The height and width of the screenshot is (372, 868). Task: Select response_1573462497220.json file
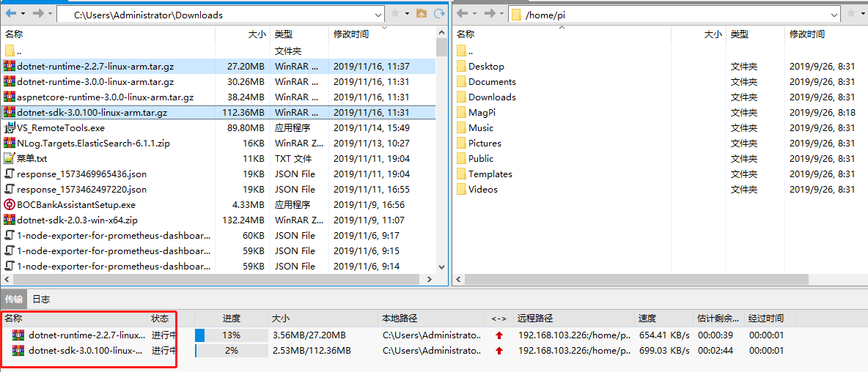point(218,190)
